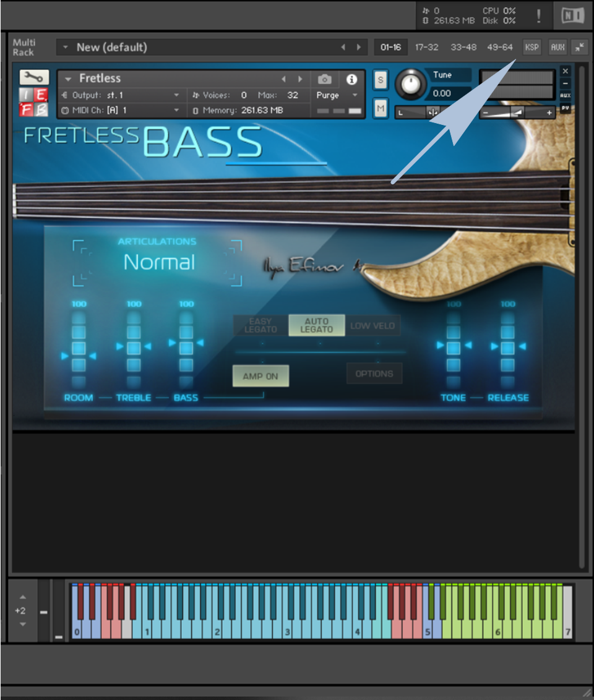
Task: Show instrument info with the i icon
Action: [351, 80]
